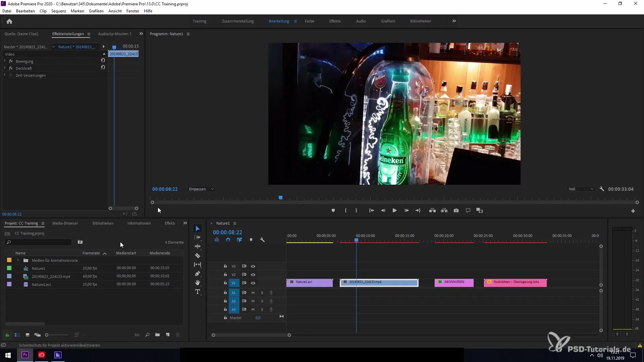Open the Voll playback resolution dropdown
The image size is (644, 362).
pyautogui.click(x=581, y=189)
